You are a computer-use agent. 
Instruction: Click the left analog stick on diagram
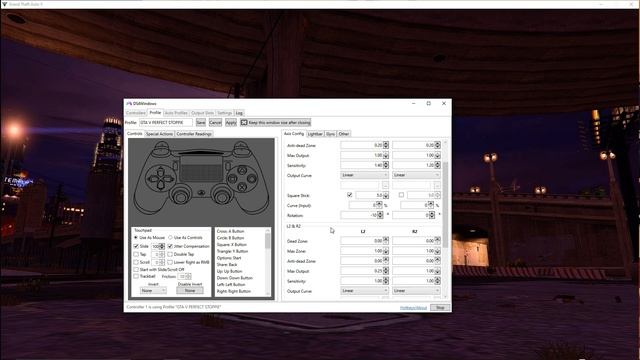pos(180,197)
